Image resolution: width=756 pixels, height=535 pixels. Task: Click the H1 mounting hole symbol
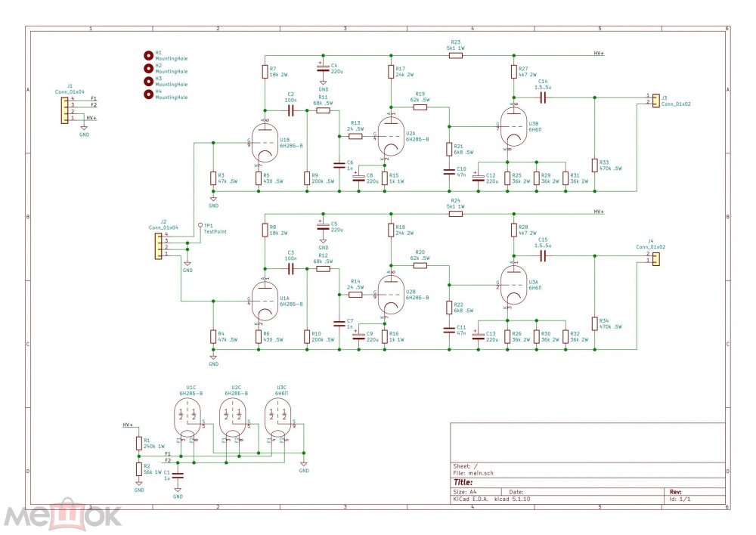(x=149, y=54)
